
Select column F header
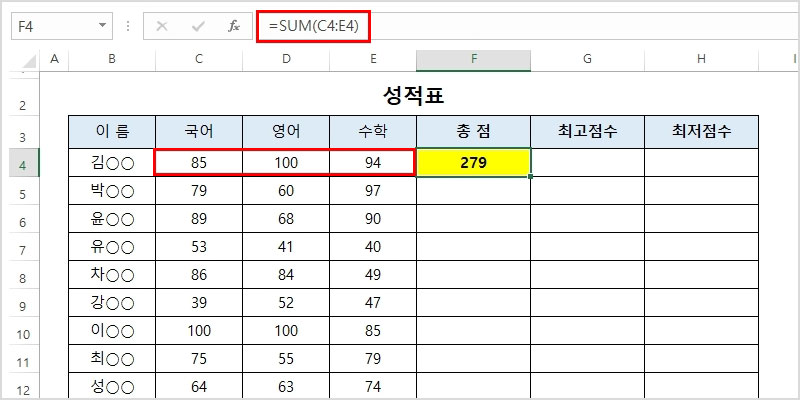(x=473, y=60)
